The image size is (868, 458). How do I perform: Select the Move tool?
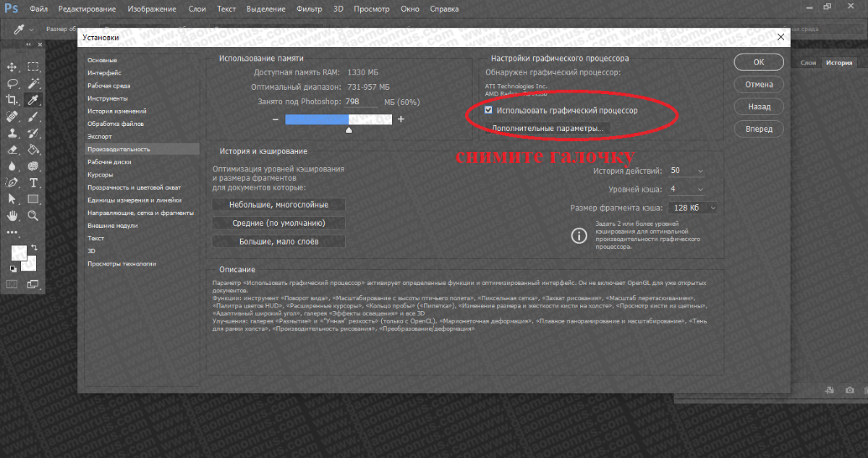(12, 67)
